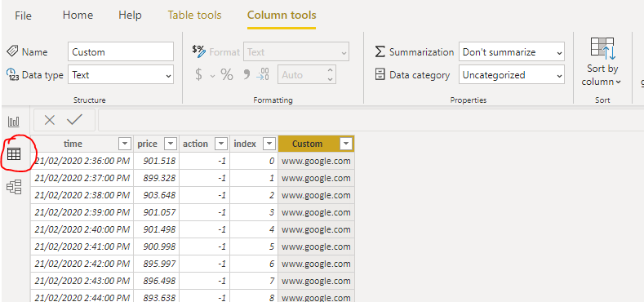The height and width of the screenshot is (302, 644).
Task: Open the action column filter arrow
Action: [x=221, y=144]
